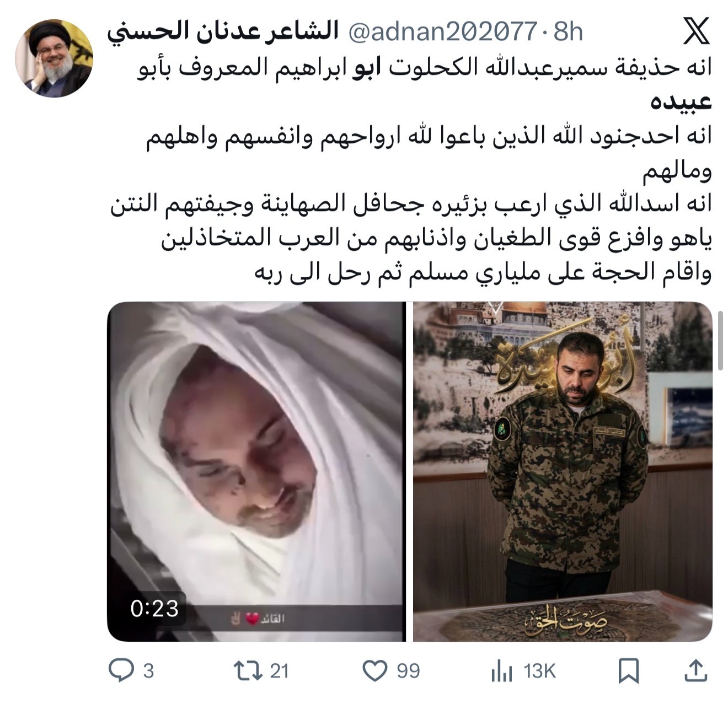Click the 21 reposts count
This screenshot has width=728, height=704.
coord(279,671)
